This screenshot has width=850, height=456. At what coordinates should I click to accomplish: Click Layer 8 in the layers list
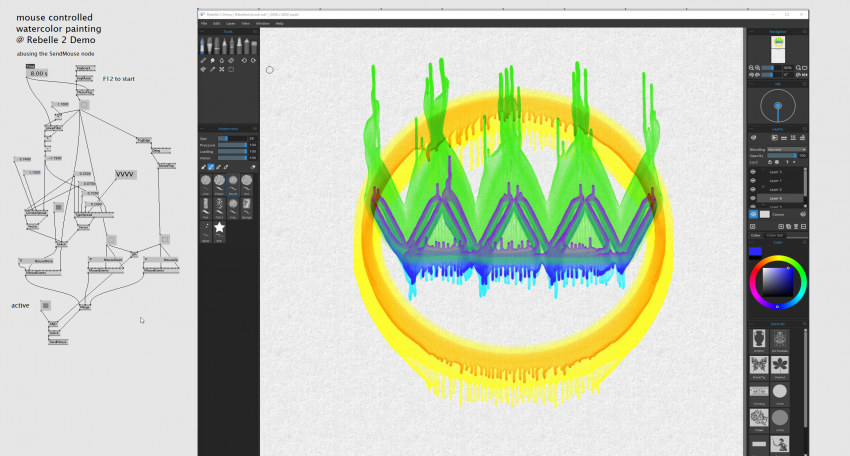(774, 199)
